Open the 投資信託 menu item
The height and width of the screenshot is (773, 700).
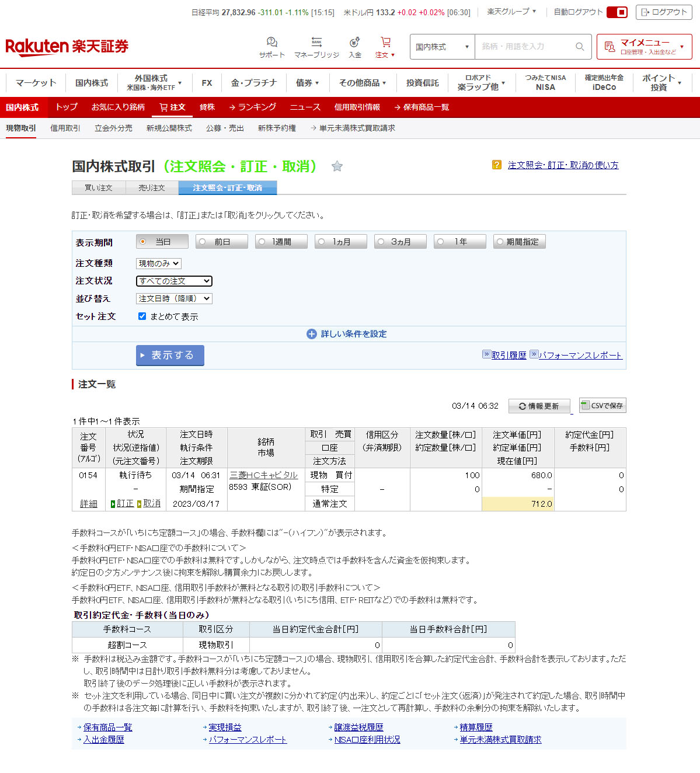[x=422, y=83]
